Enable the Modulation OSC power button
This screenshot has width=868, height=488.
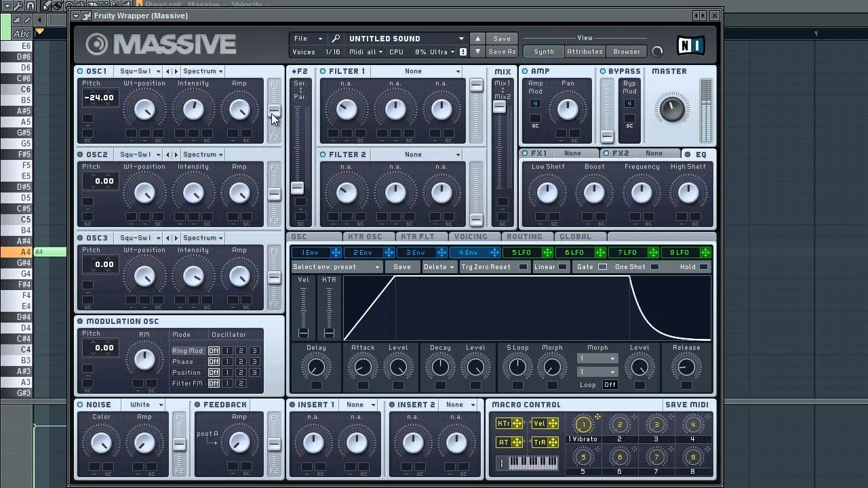80,321
